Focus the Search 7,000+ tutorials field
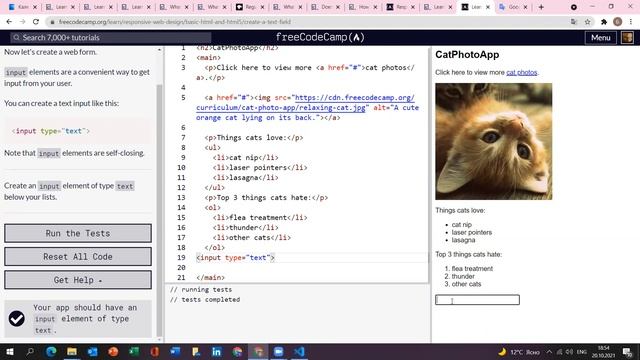The height and width of the screenshot is (360, 640). 111,38
